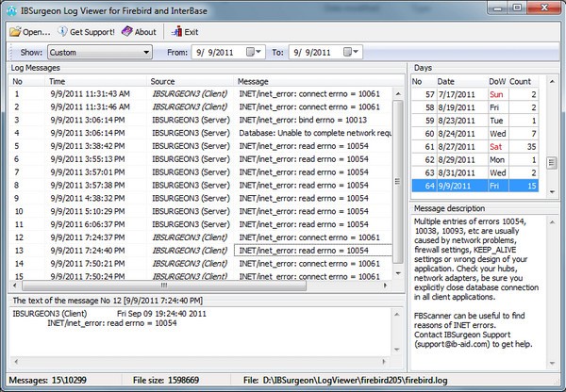Click inside the message text box
This screenshot has height=392, width=566.
(x=203, y=339)
